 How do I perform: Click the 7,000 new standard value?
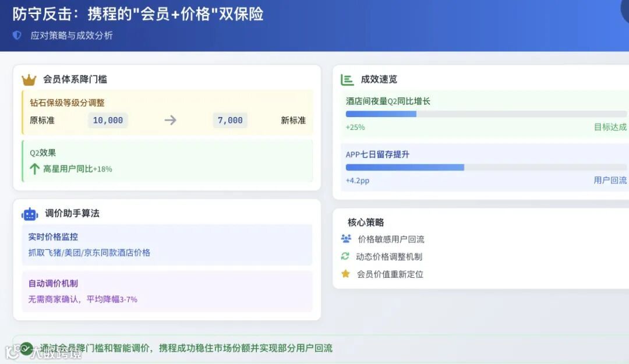(x=230, y=120)
